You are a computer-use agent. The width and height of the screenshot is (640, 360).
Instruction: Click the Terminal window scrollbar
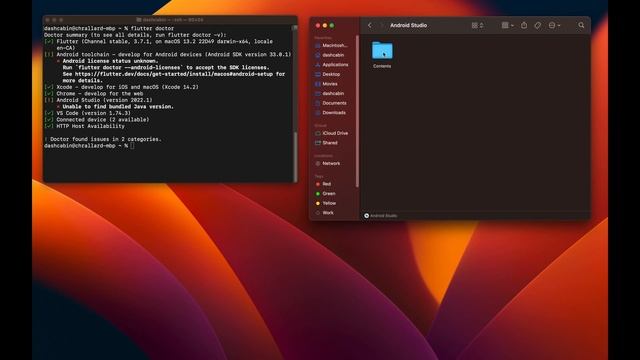[295, 156]
